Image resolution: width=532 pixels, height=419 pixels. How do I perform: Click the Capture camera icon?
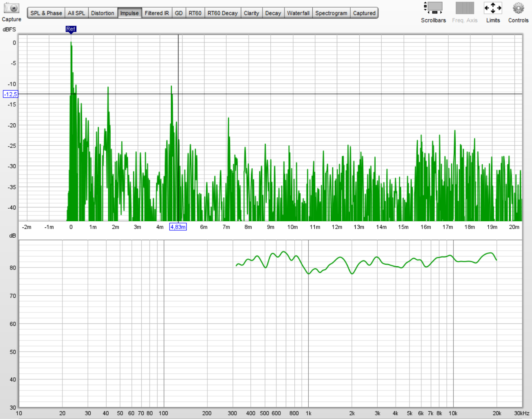coord(11,8)
